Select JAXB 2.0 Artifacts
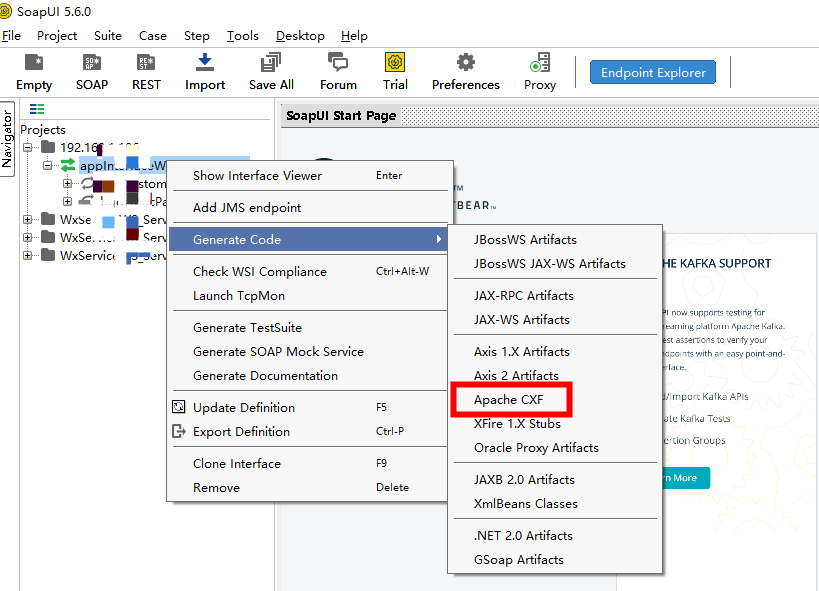819x591 pixels. point(555,480)
